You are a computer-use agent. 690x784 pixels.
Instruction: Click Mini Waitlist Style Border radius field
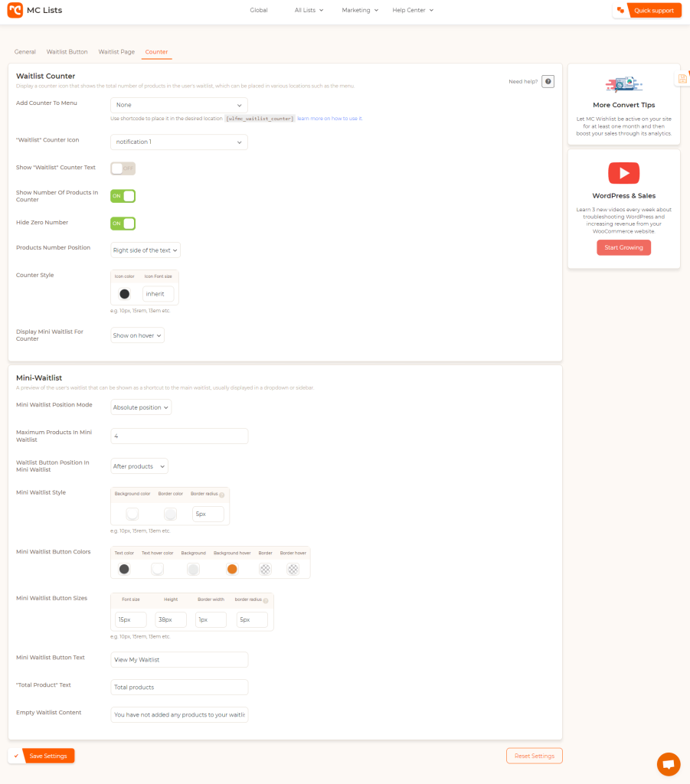pos(208,514)
